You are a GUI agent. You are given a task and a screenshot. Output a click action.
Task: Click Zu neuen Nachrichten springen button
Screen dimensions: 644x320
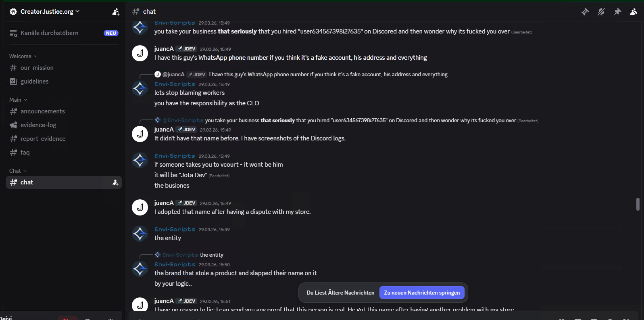tap(422, 293)
